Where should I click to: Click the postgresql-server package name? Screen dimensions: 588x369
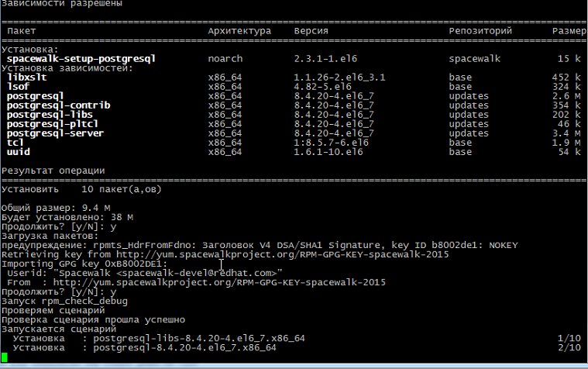pyautogui.click(x=55, y=133)
